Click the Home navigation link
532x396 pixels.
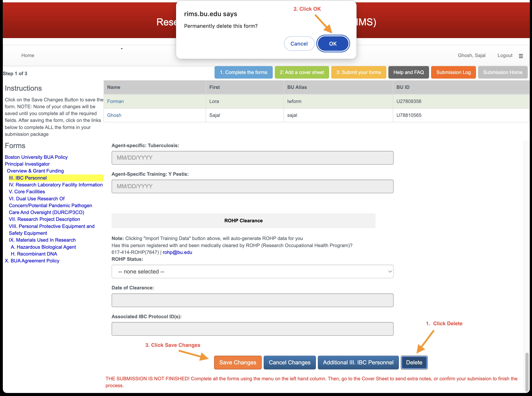click(28, 55)
